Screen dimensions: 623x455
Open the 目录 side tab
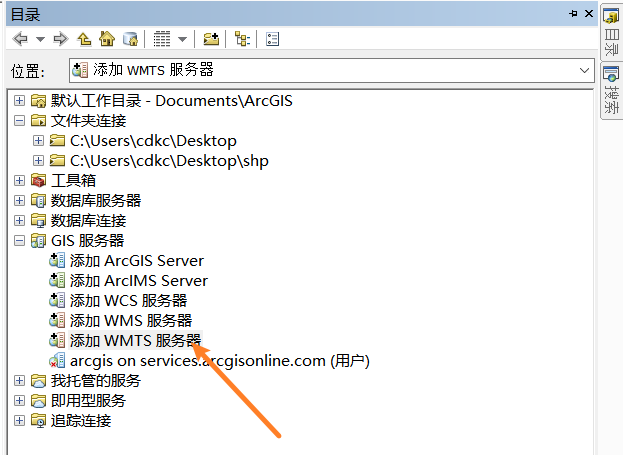click(611, 31)
